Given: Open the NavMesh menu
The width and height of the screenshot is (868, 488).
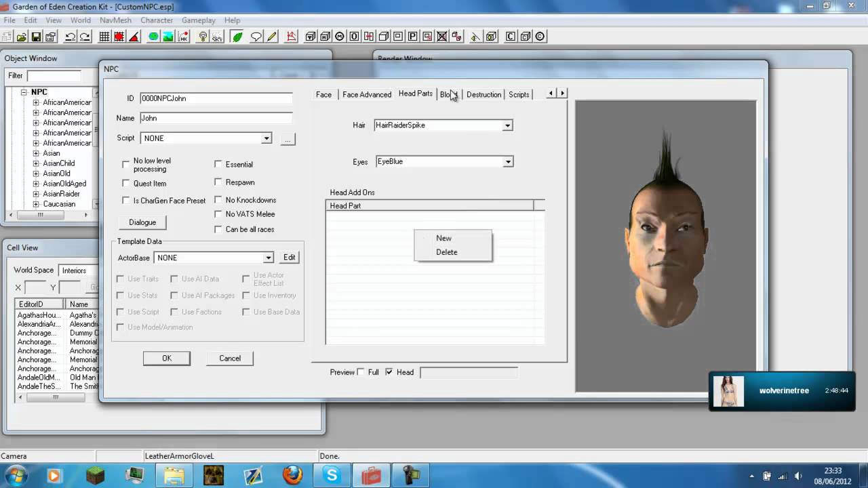Looking at the screenshot, I should (115, 20).
